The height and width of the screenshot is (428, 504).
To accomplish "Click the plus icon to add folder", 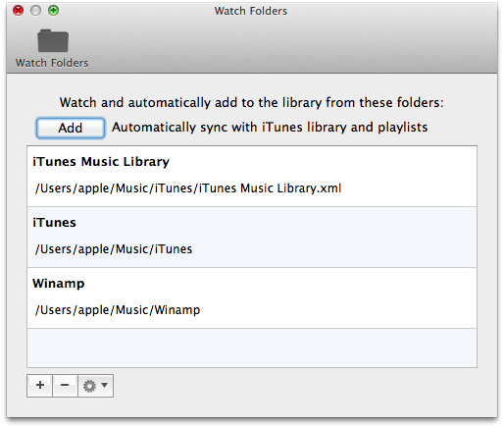I will click(40, 386).
